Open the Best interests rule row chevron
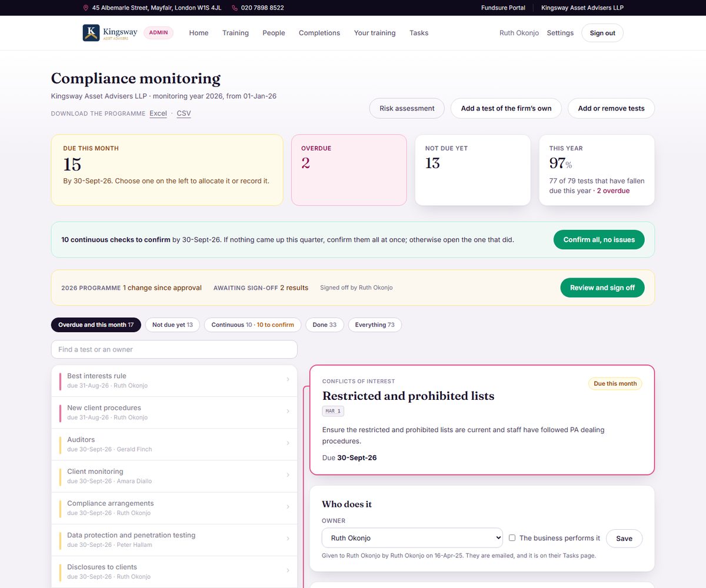Image resolution: width=706 pixels, height=588 pixels. click(x=288, y=379)
